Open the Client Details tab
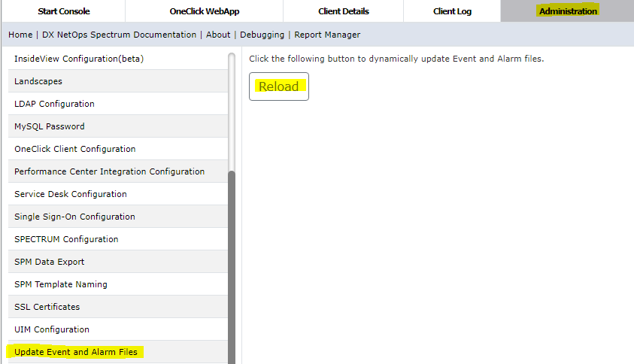This screenshot has height=364, width=634. pos(343,11)
